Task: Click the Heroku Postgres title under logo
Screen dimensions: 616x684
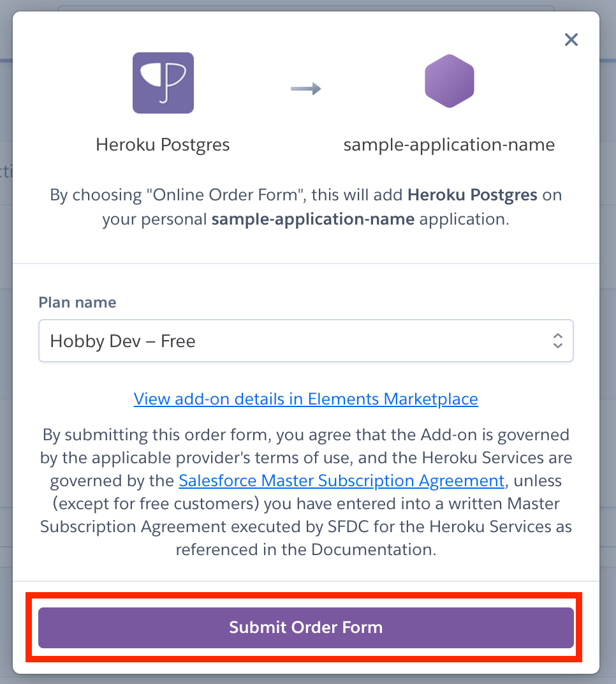Action: coord(163,145)
